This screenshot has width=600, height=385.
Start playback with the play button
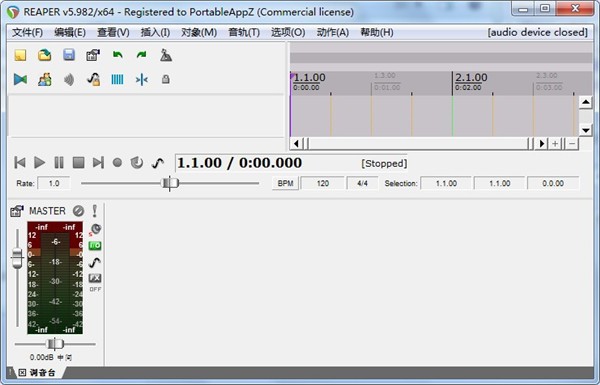[x=39, y=163]
